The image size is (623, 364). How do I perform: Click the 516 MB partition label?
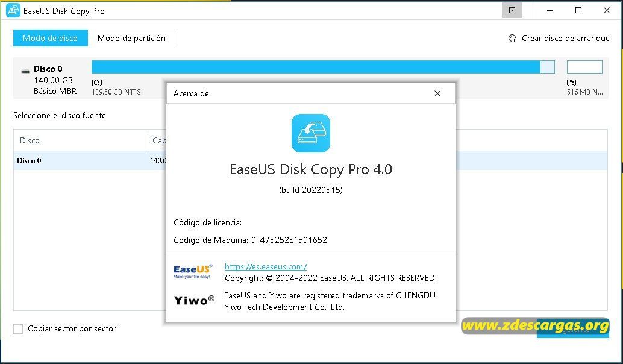584,92
